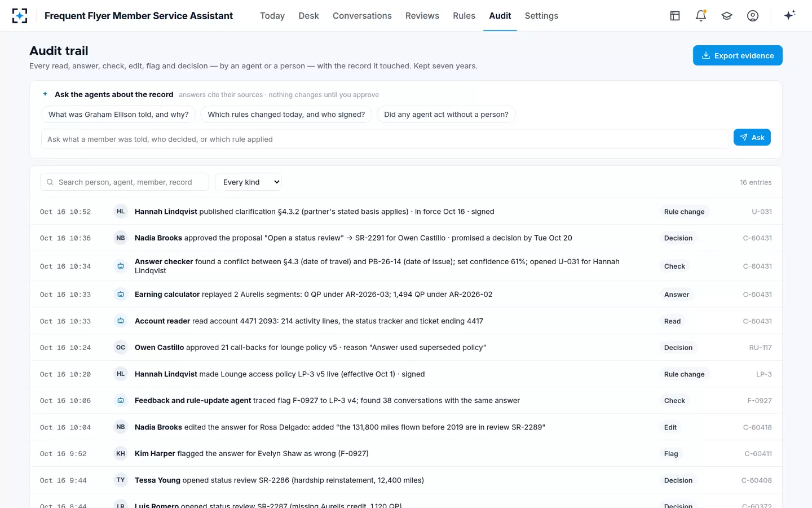Screen dimensions: 812x508
Task: Open the Conversations tab
Action: [362, 16]
